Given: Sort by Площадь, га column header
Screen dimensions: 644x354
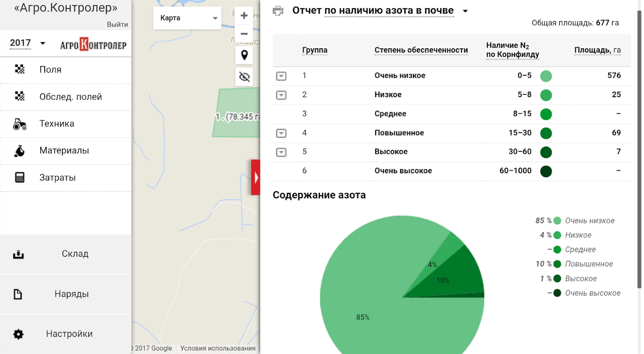Looking at the screenshot, I should click(x=598, y=50).
